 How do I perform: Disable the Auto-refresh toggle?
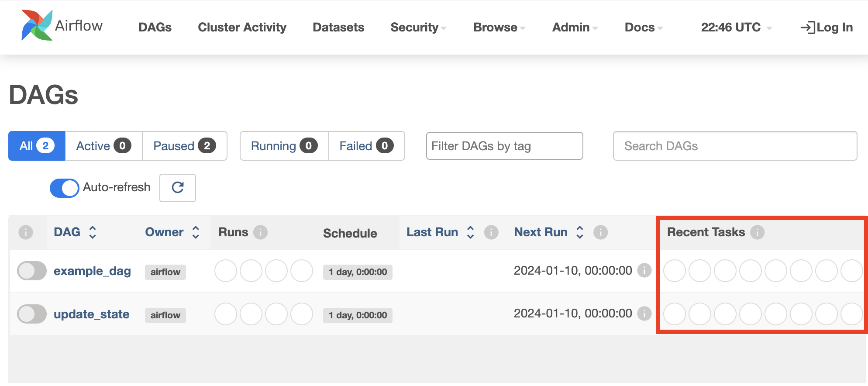click(65, 188)
